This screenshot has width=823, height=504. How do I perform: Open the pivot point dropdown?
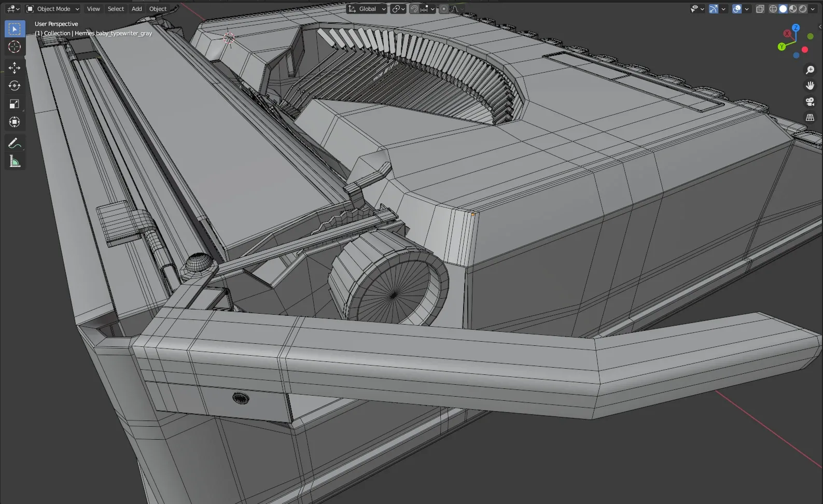pos(398,9)
